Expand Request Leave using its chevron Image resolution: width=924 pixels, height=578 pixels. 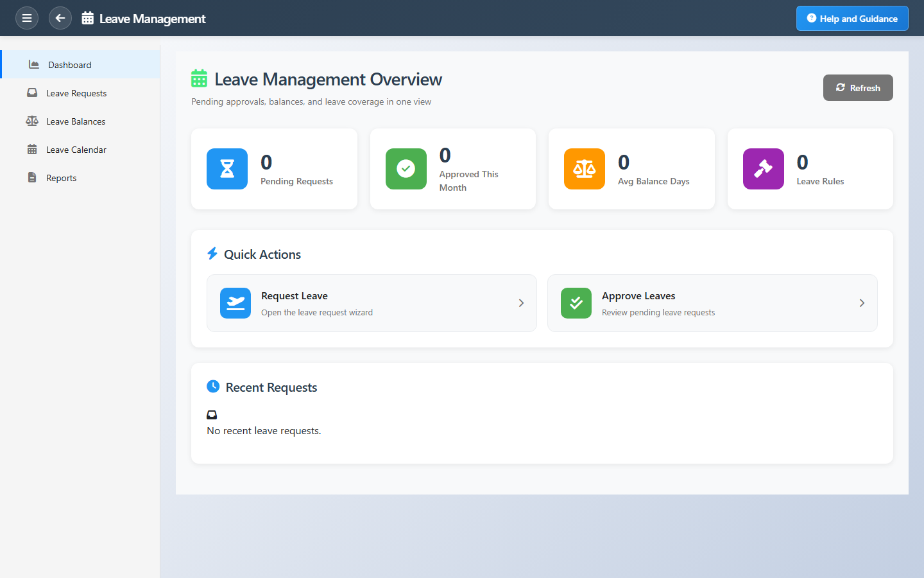521,303
